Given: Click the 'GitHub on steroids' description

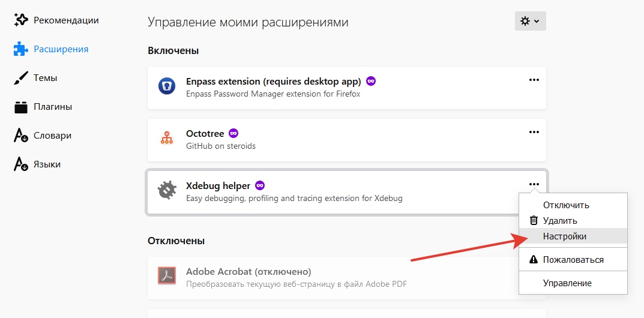Looking at the screenshot, I should [221, 146].
